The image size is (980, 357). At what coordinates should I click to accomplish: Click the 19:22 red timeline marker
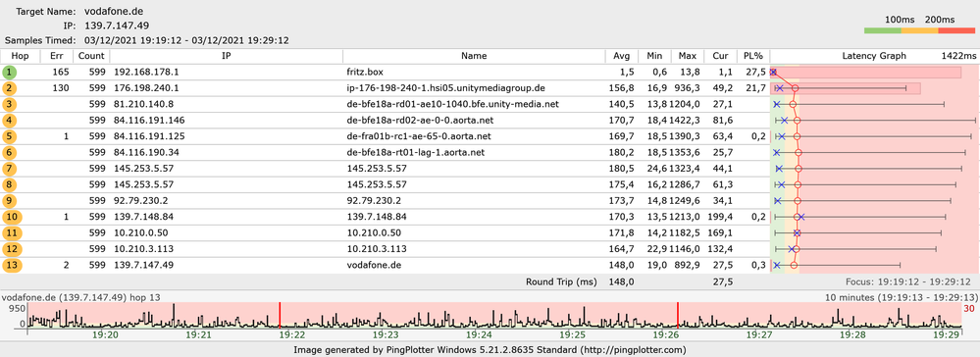pyautogui.click(x=280, y=315)
